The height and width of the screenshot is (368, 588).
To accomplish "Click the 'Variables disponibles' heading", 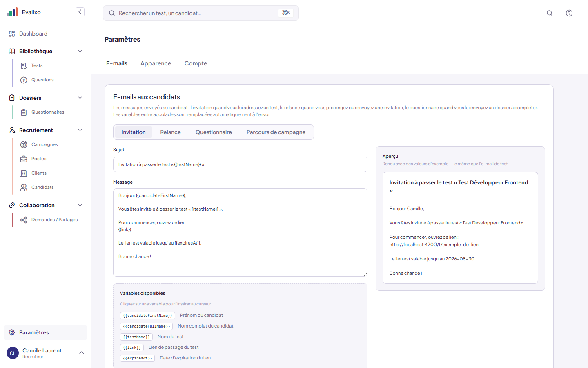I will click(x=143, y=293).
